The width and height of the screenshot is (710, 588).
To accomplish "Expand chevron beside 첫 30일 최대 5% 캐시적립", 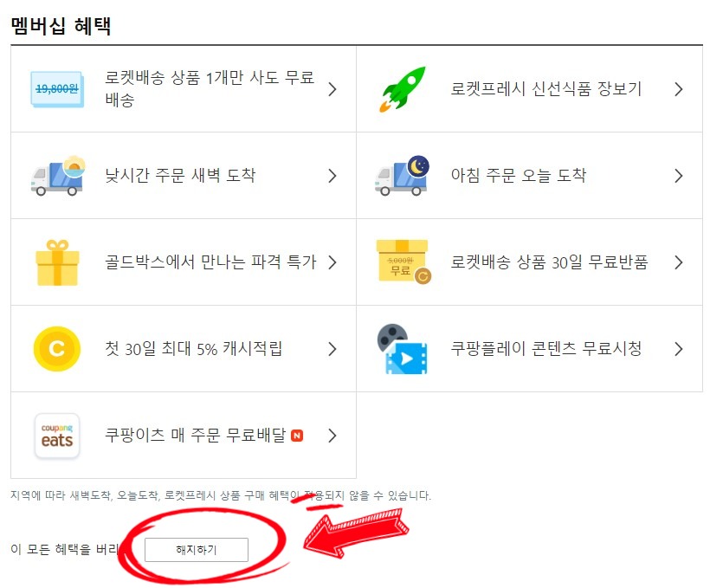I will click(332, 349).
